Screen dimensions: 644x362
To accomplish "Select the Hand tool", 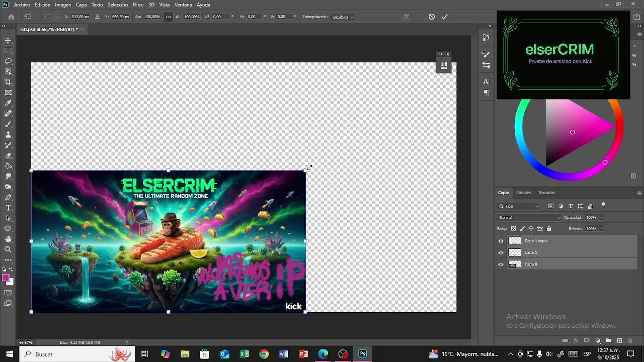I will (8, 239).
